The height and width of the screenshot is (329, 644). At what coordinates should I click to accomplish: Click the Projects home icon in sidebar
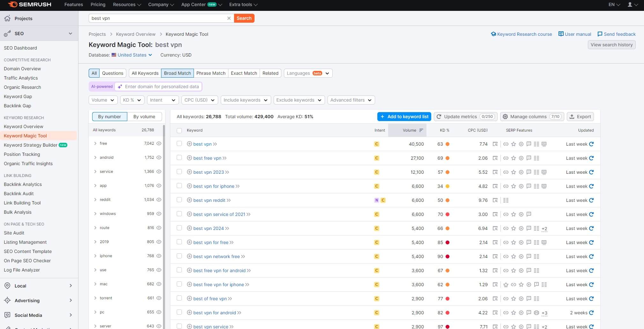7,18
